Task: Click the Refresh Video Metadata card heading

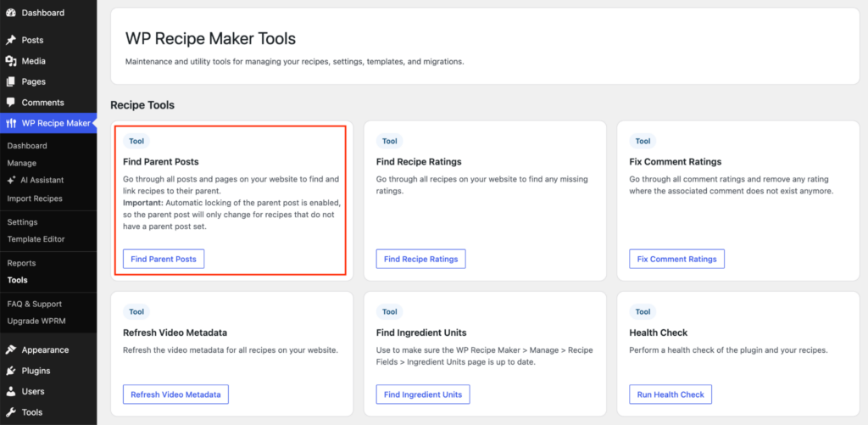Action: pyautogui.click(x=175, y=333)
